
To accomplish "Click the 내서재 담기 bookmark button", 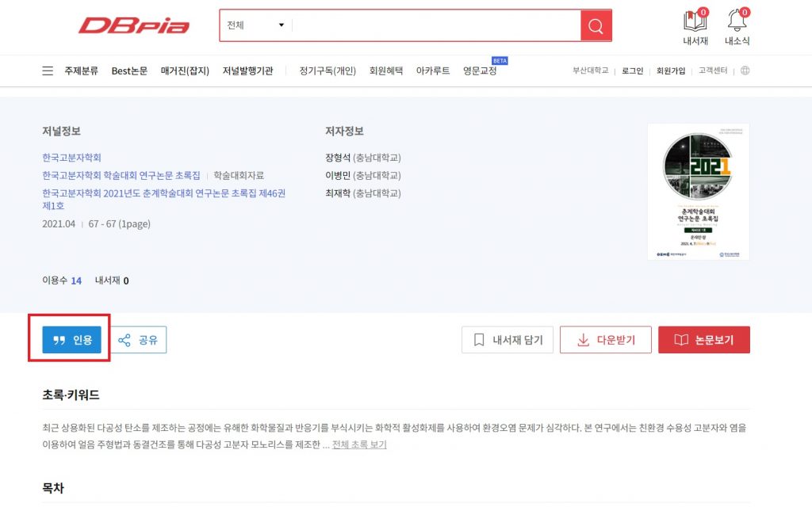I will [507, 340].
